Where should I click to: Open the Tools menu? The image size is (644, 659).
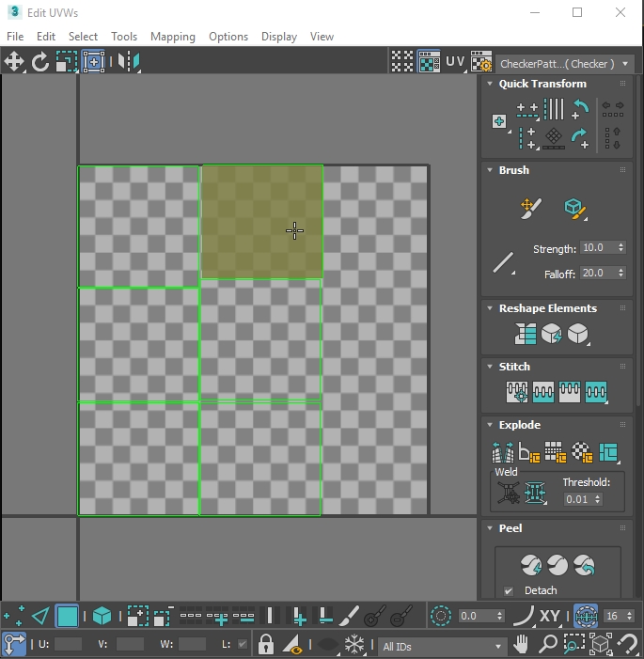pos(124,37)
